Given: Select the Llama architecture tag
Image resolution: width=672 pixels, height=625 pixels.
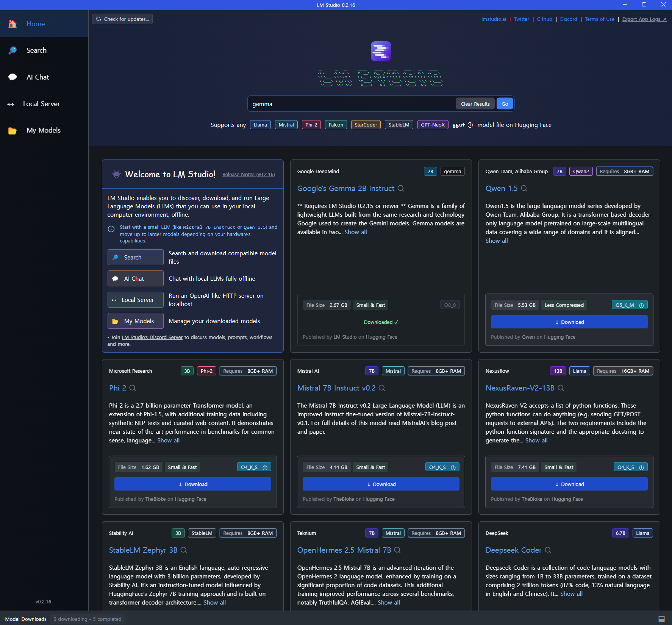Looking at the screenshot, I should [260, 125].
